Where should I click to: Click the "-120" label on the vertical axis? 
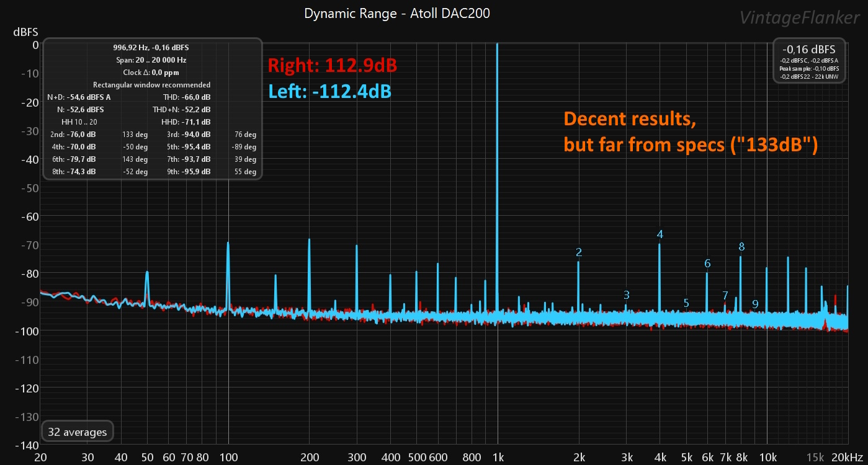tap(27, 388)
